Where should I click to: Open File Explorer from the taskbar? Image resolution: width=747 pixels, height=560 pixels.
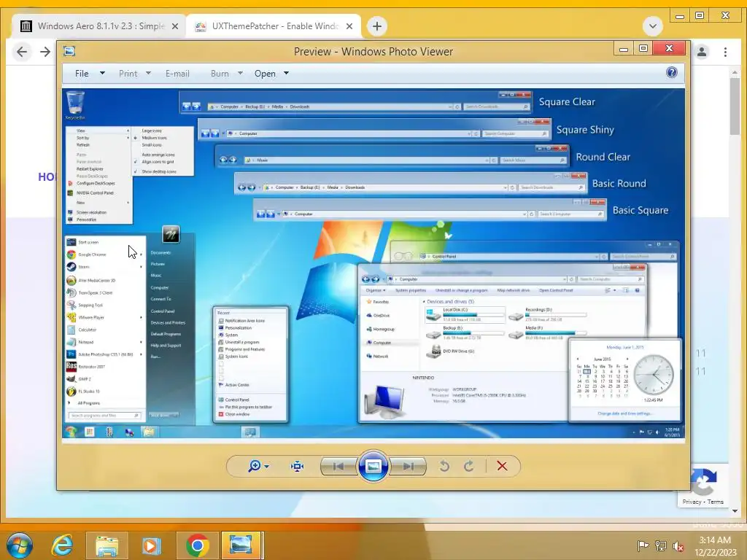[107, 545]
